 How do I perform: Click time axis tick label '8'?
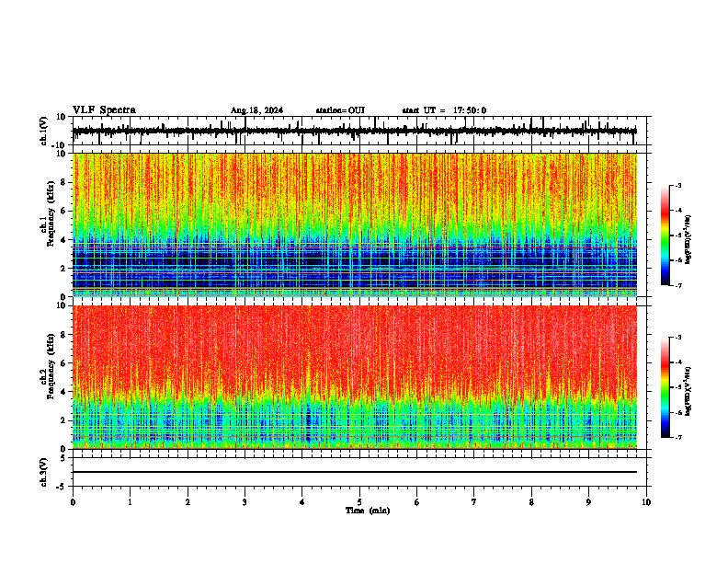pos(531,502)
